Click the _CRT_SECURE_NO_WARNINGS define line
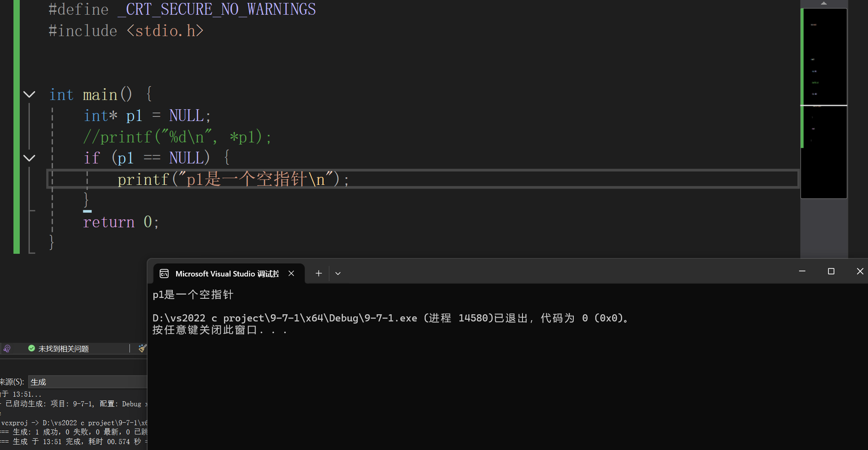The width and height of the screenshot is (868, 450). coord(182,9)
